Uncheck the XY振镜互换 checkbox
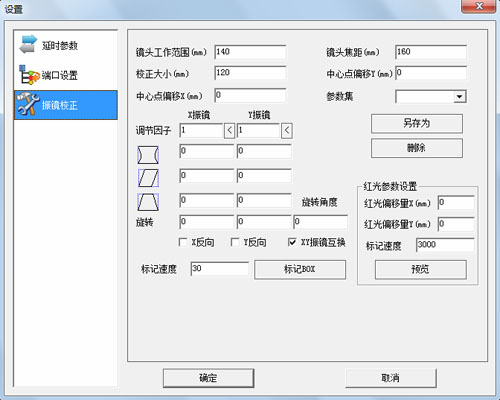The height and width of the screenshot is (400, 500). coord(292,242)
